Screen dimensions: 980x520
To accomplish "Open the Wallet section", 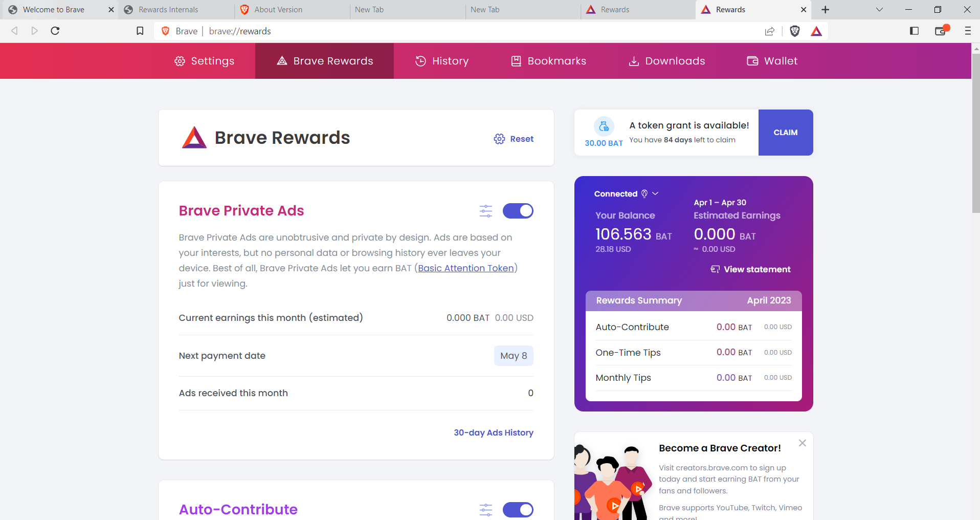I will (x=771, y=60).
